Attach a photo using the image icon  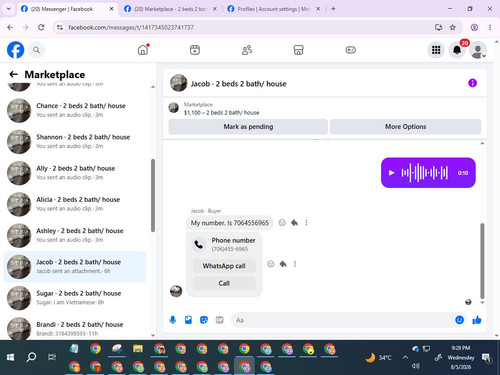188,320
